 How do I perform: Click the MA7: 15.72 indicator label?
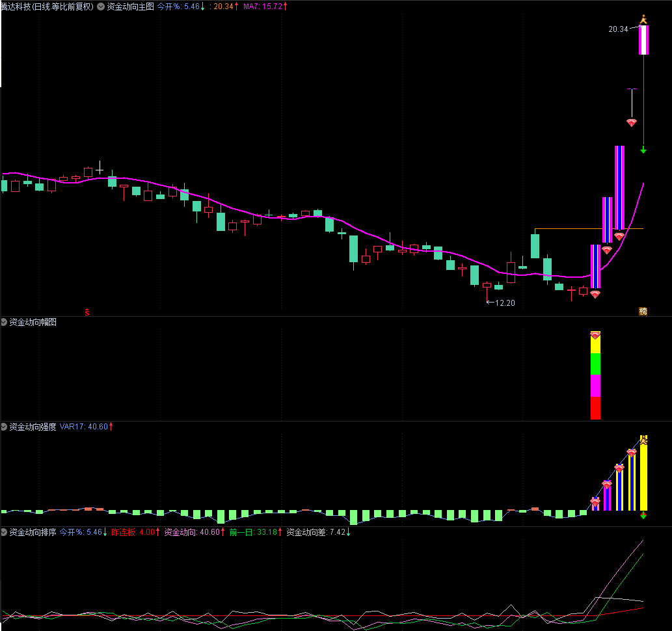[262, 7]
